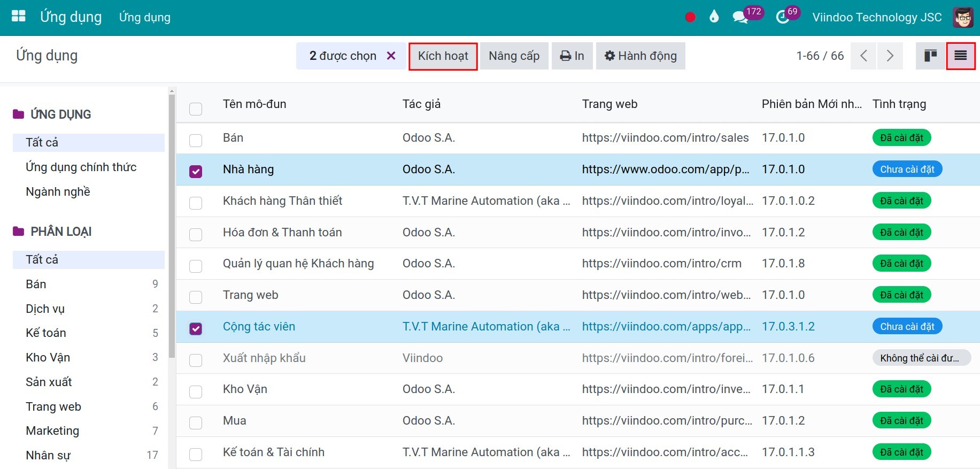Screen dimensions: 980x469
Task: Click Kích hoạt button
Action: click(x=443, y=56)
